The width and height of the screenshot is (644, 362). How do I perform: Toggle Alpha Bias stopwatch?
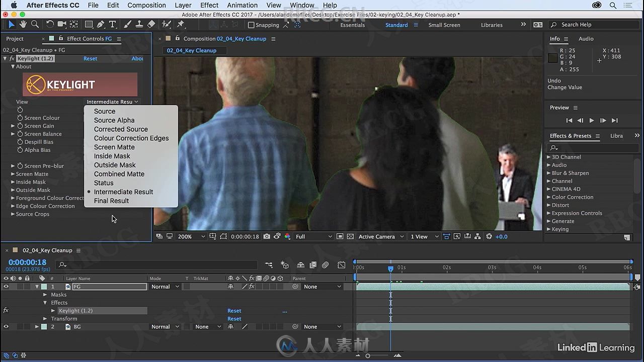coord(20,150)
